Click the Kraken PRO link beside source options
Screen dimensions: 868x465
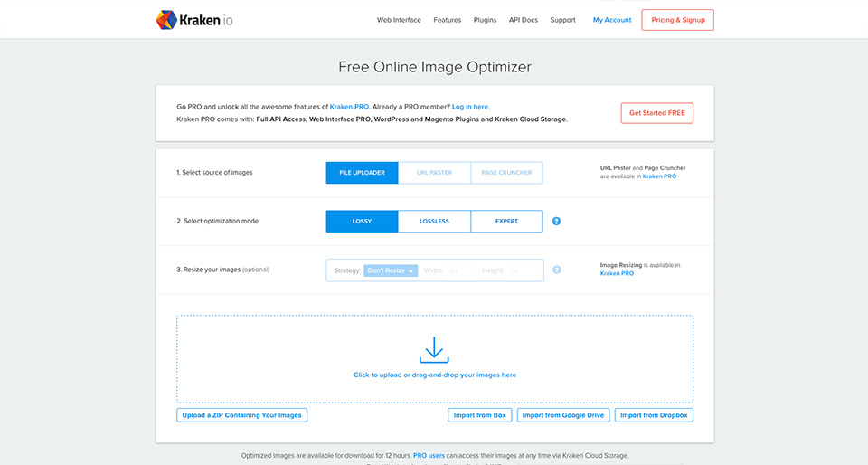pos(659,176)
